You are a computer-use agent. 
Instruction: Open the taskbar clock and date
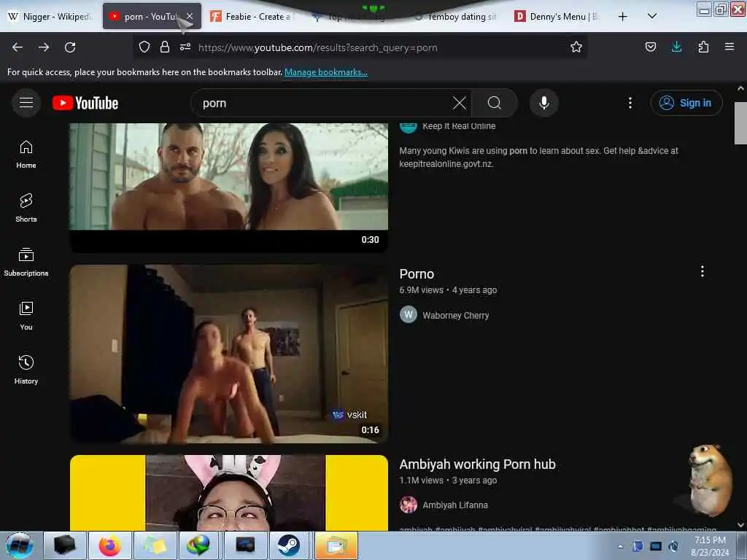[x=710, y=545]
